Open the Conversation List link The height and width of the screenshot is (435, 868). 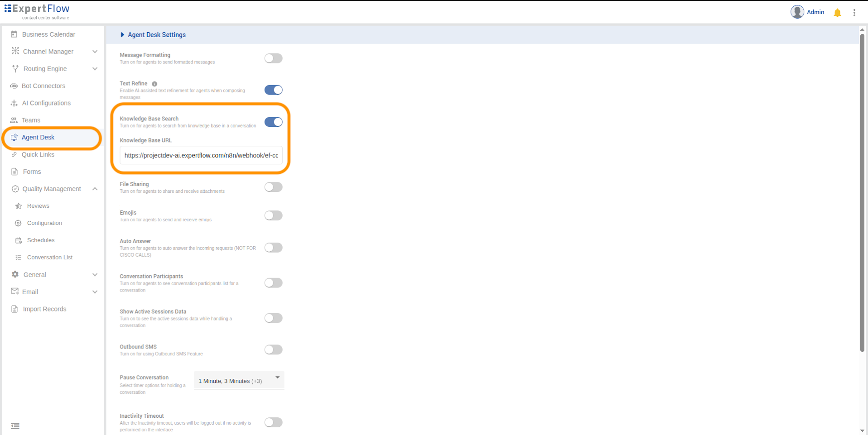click(x=50, y=258)
